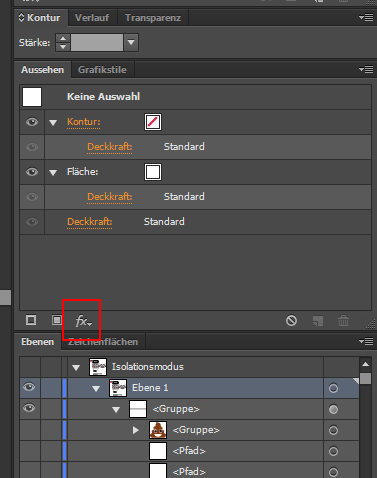
Task: Open the Kontur link in Aussehen panel
Action: point(83,122)
